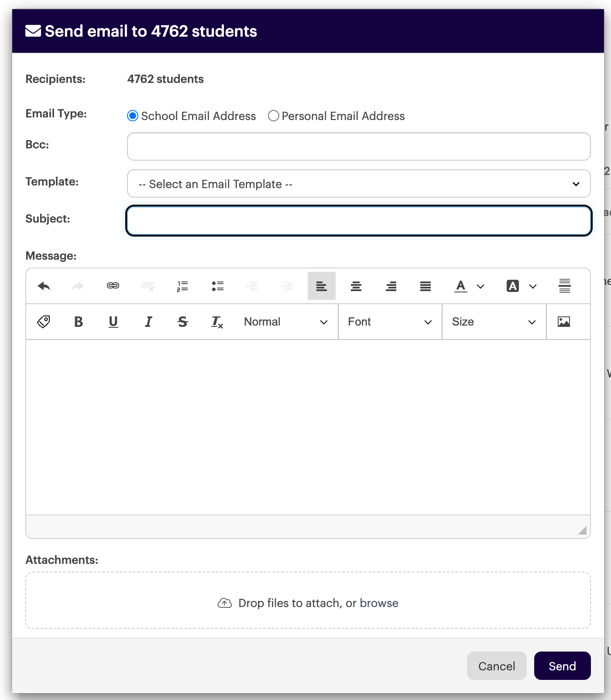611x700 pixels.
Task: Insert a merge tag with tag icon
Action: (44, 322)
